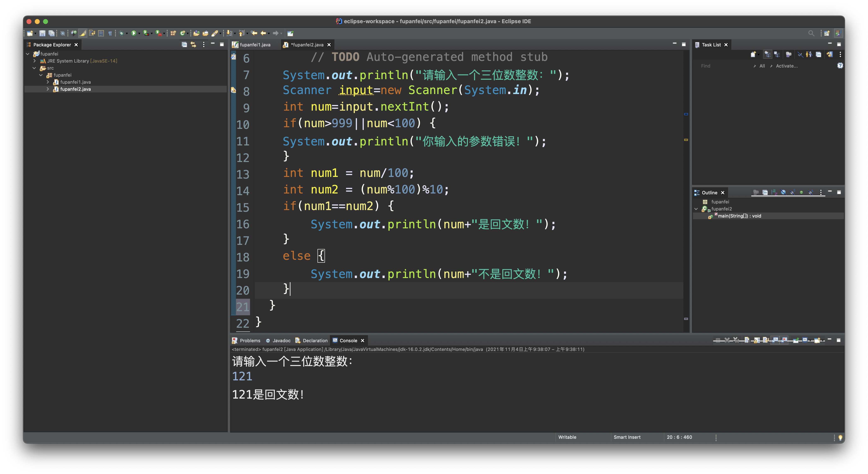Click the Collapse All icon in Task List
This screenshot has height=474, width=868.
click(x=819, y=54)
